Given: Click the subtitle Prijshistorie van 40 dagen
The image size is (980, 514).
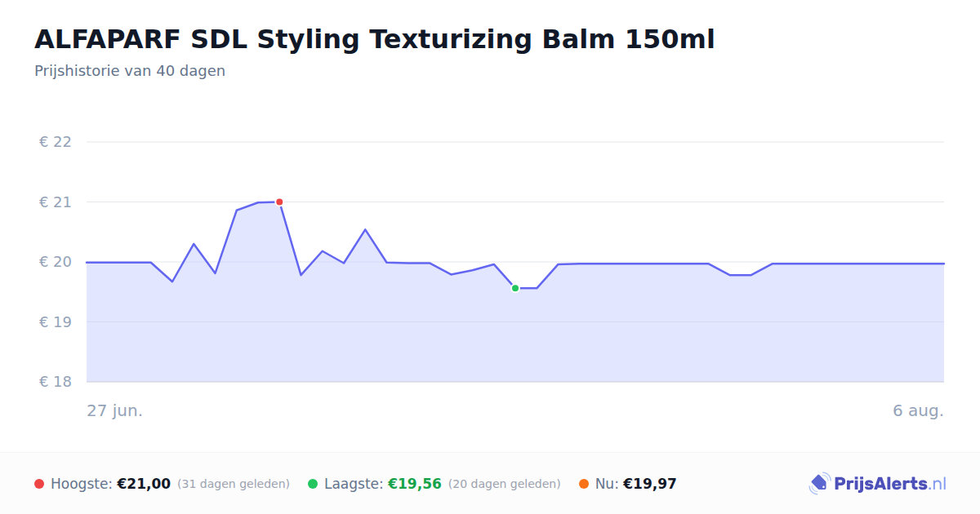Looking at the screenshot, I should point(130,71).
